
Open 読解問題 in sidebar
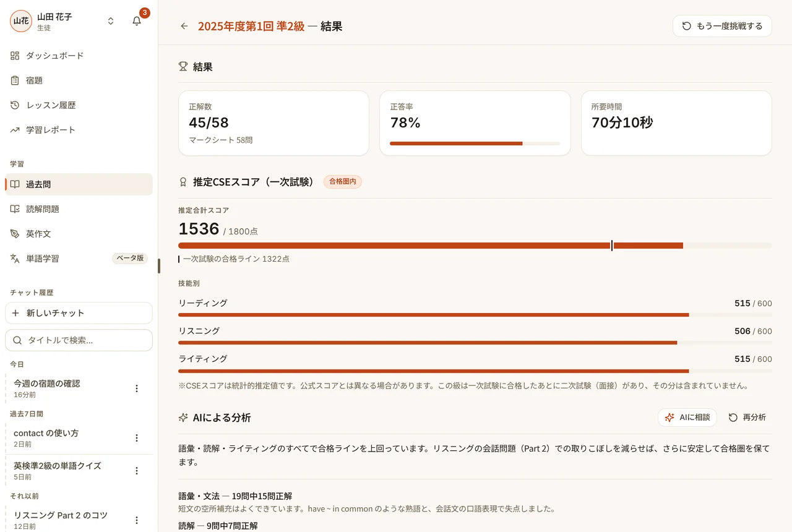tap(79, 209)
